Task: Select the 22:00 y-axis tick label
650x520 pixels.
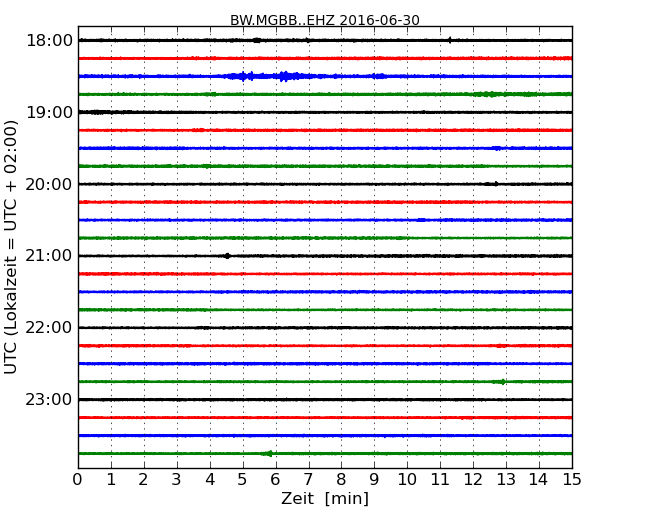Action: [x=49, y=328]
